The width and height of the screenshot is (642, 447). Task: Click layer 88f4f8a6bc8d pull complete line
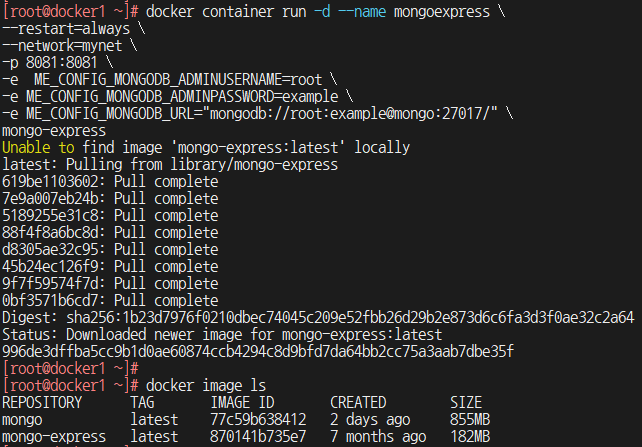point(110,233)
